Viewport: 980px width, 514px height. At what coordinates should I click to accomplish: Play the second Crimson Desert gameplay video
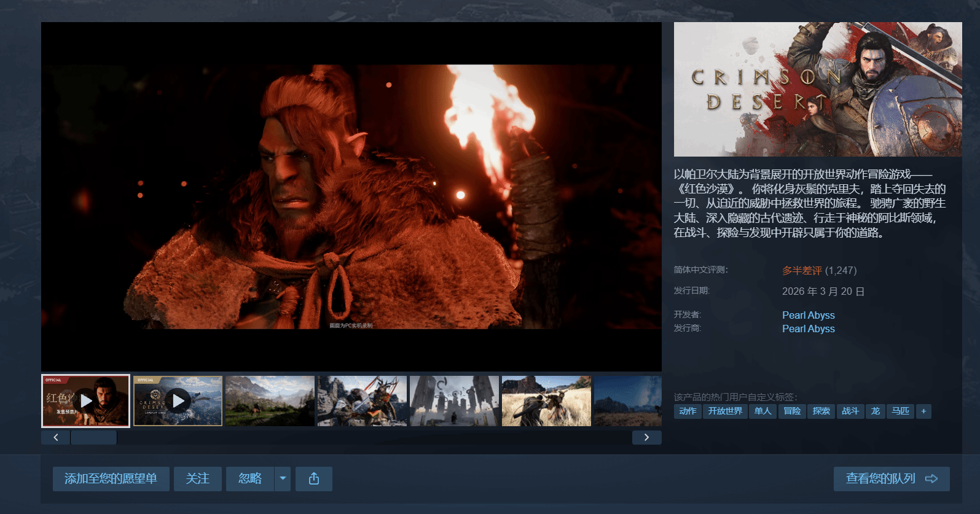coord(178,401)
